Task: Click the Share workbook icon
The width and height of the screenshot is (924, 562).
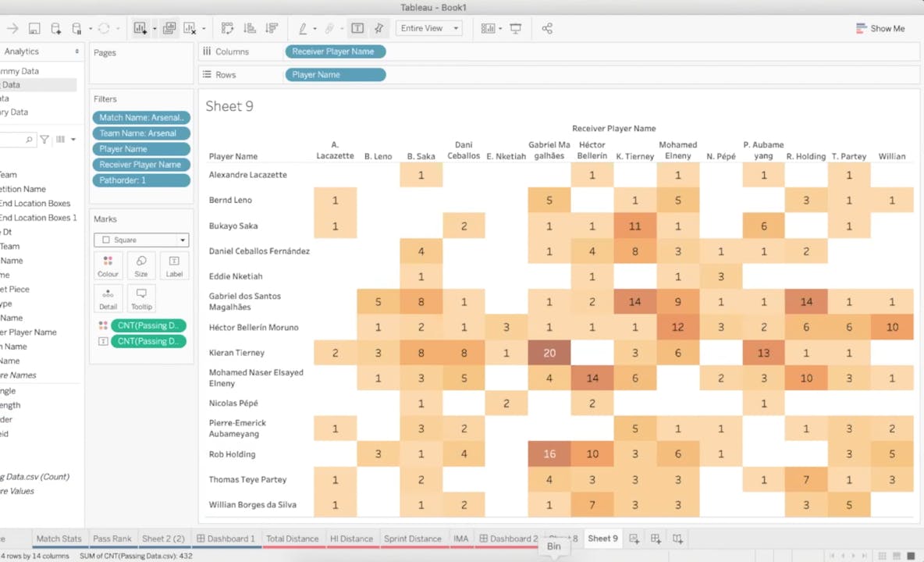Action: tap(547, 28)
